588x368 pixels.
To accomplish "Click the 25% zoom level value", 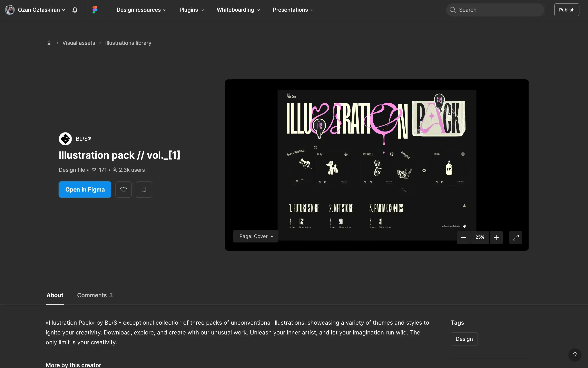I will pyautogui.click(x=480, y=237).
